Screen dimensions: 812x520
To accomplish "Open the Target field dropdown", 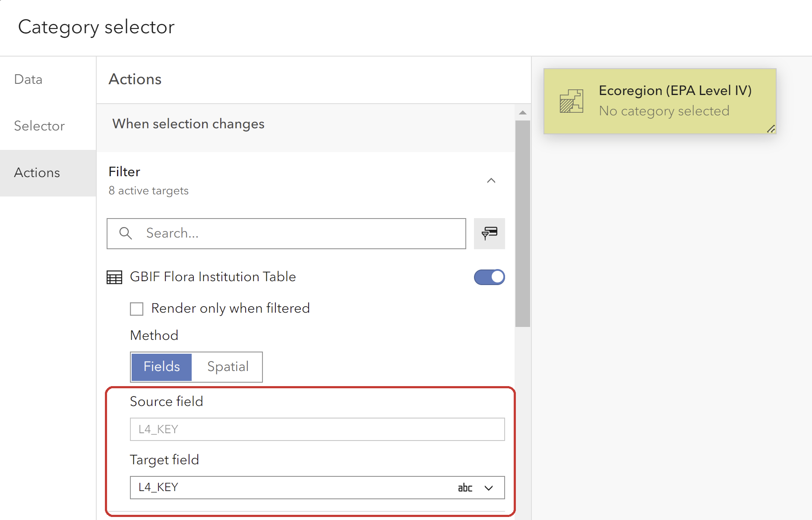I will tap(489, 488).
